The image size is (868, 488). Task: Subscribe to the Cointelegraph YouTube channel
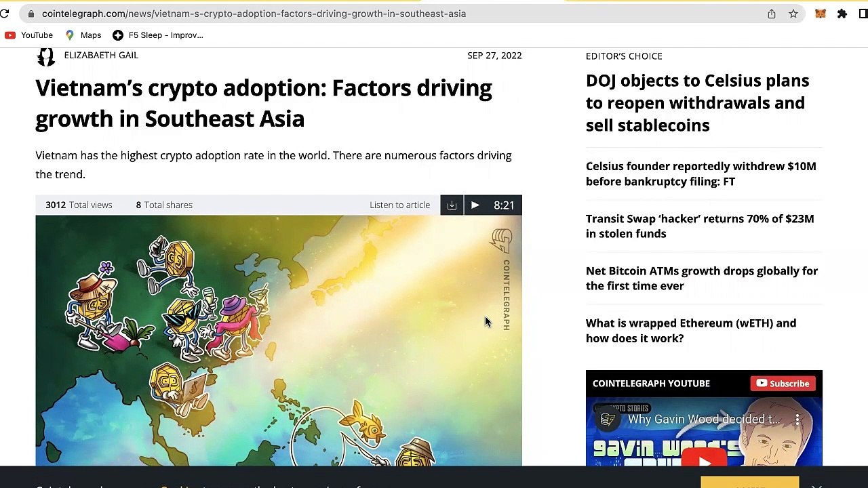(783, 384)
